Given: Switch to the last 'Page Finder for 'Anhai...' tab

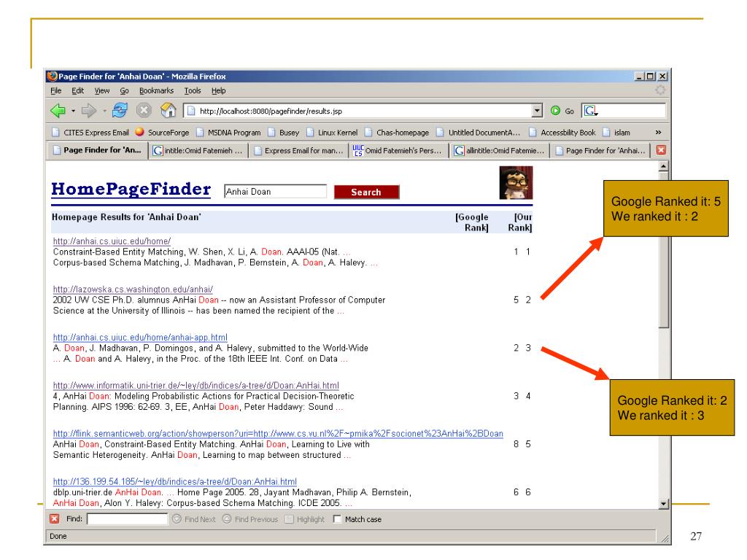Looking at the screenshot, I should click(600, 150).
